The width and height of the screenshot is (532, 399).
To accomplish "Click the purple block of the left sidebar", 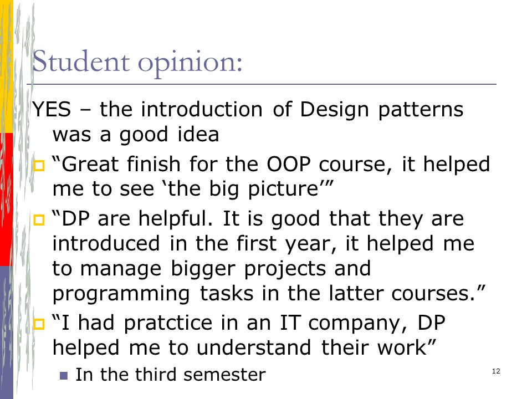I will [x=7, y=332].
